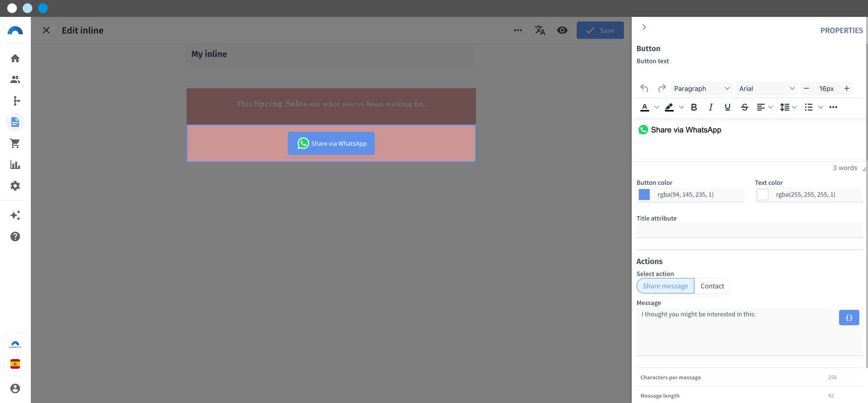
Task: Expand the alignment options arrow
Action: click(x=771, y=107)
